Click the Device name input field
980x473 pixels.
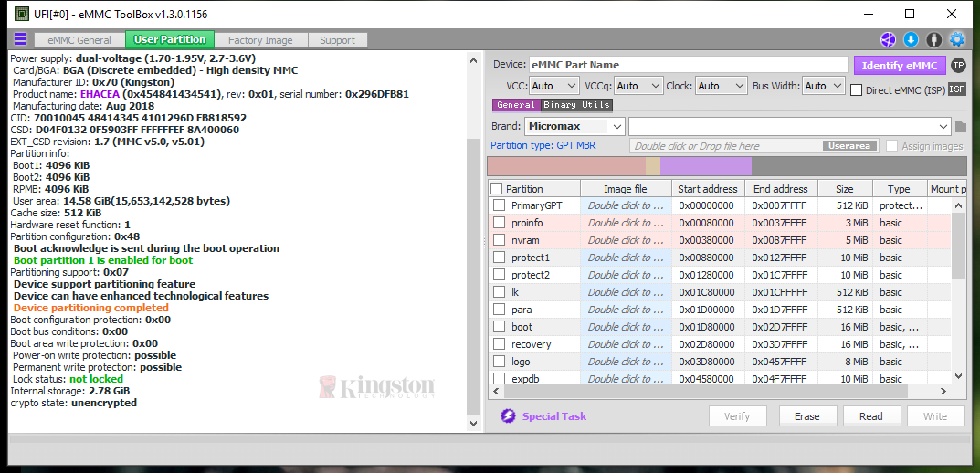(689, 65)
